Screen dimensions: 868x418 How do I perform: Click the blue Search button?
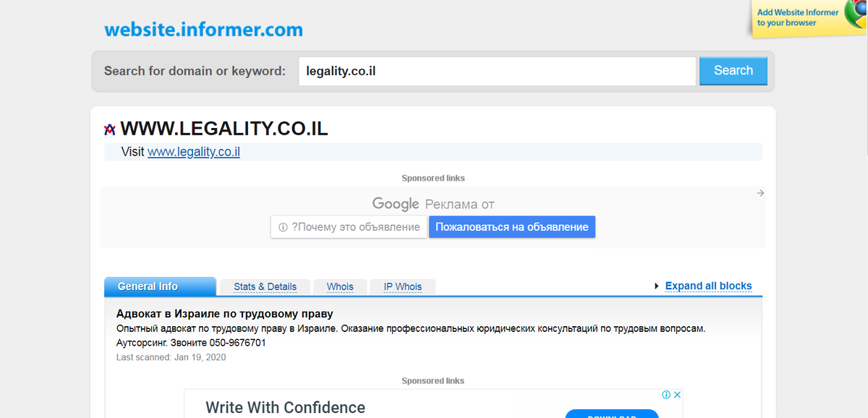point(733,71)
